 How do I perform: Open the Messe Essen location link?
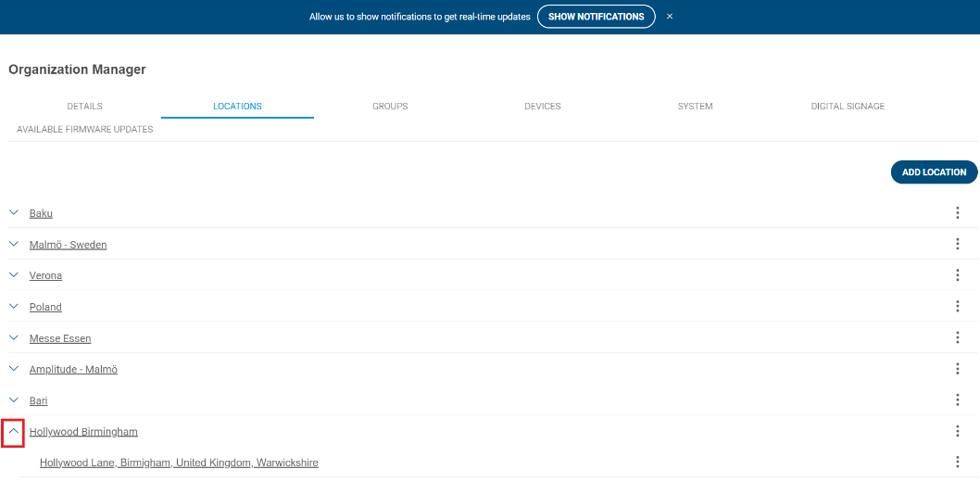60,339
